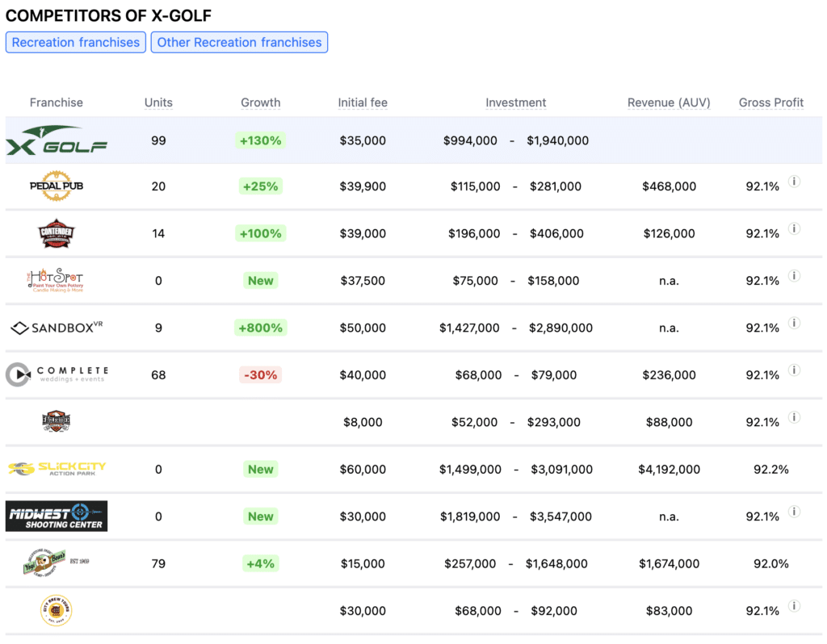
Task: Click info icon in the Hot Spot row
Action: (x=795, y=276)
